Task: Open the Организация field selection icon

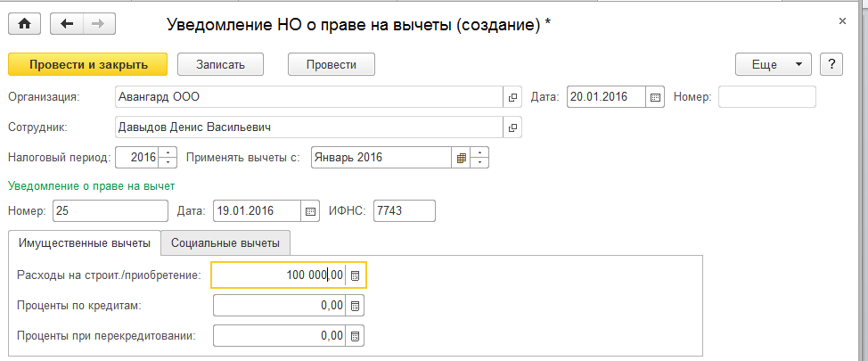Action: [x=512, y=96]
